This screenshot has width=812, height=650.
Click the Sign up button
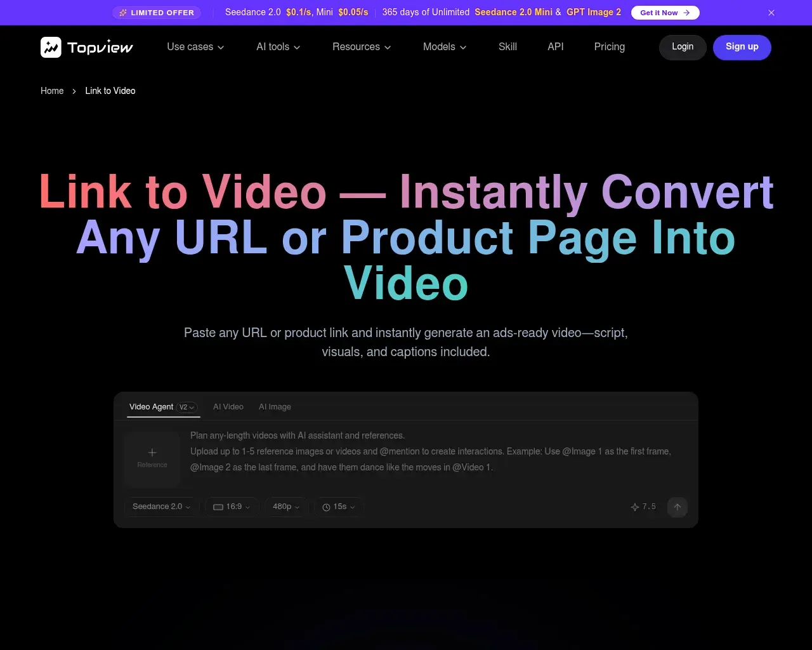coord(742,47)
